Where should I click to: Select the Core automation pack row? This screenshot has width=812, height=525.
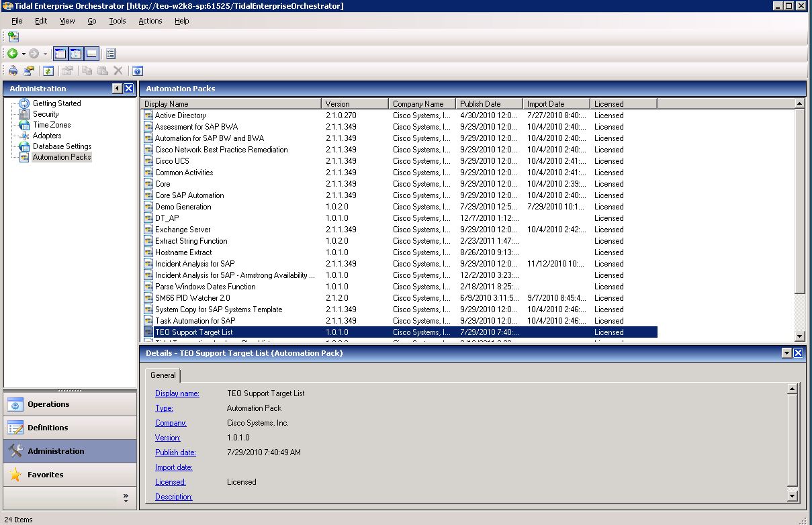399,184
